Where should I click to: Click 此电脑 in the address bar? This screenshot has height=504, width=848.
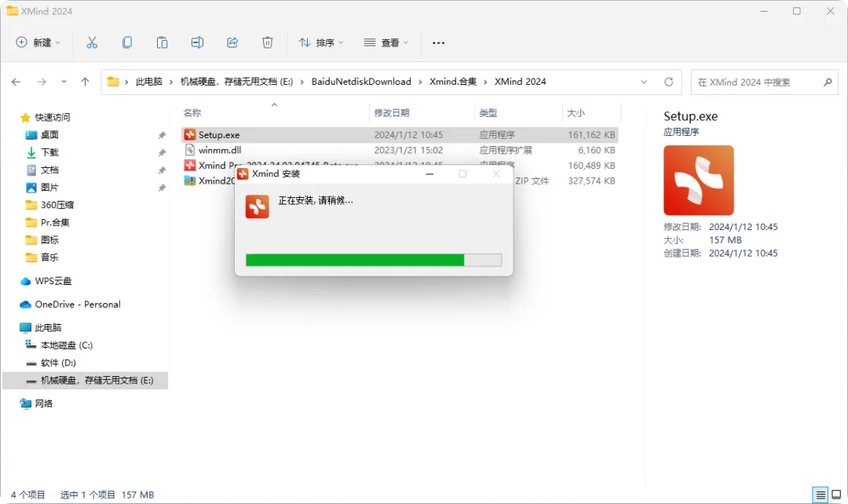point(148,82)
